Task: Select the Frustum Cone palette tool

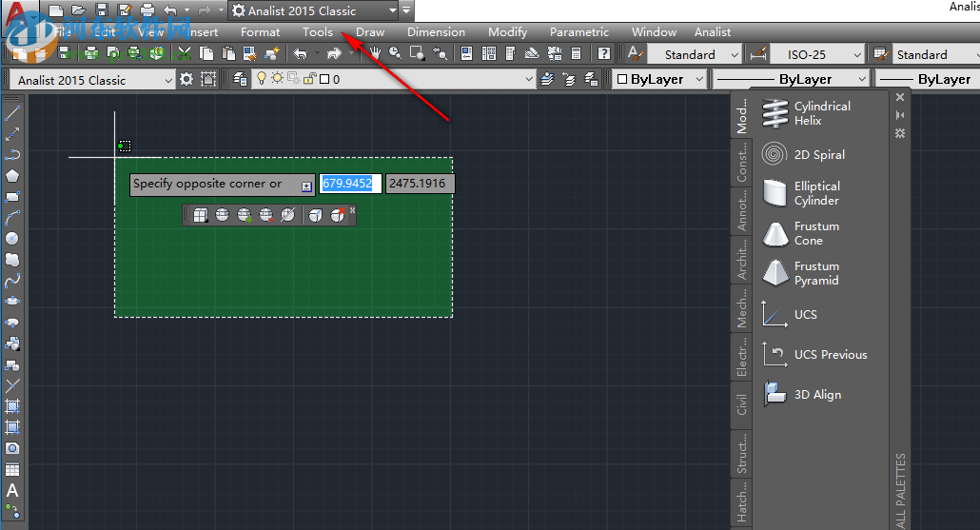Action: click(801, 233)
